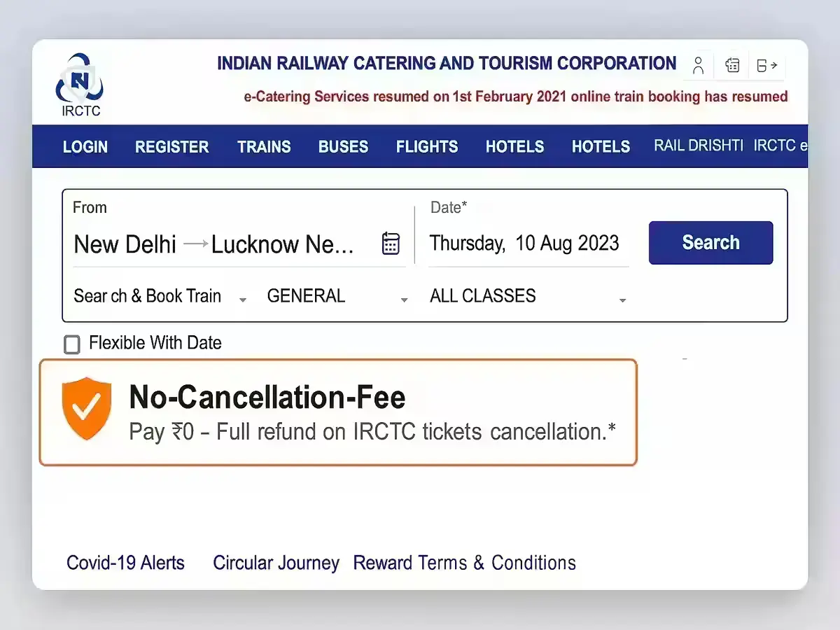Viewport: 840px width, 630px height.
Task: Click the Date field showing 10 Aug 2023
Action: tap(524, 244)
